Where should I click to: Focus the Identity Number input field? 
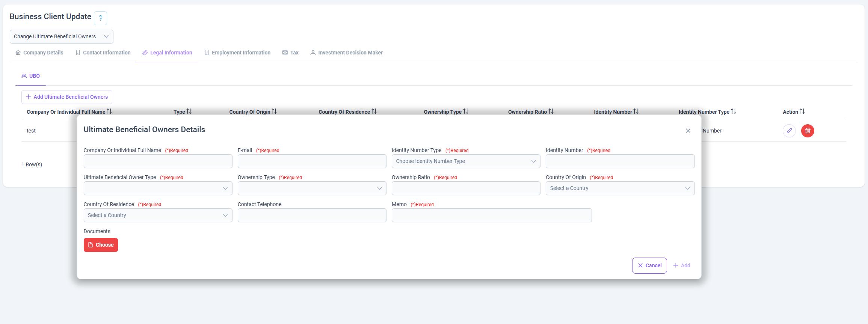click(620, 161)
